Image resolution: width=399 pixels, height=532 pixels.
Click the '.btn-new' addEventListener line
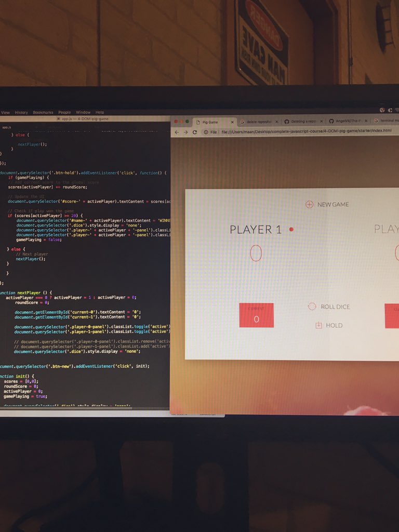point(75,366)
